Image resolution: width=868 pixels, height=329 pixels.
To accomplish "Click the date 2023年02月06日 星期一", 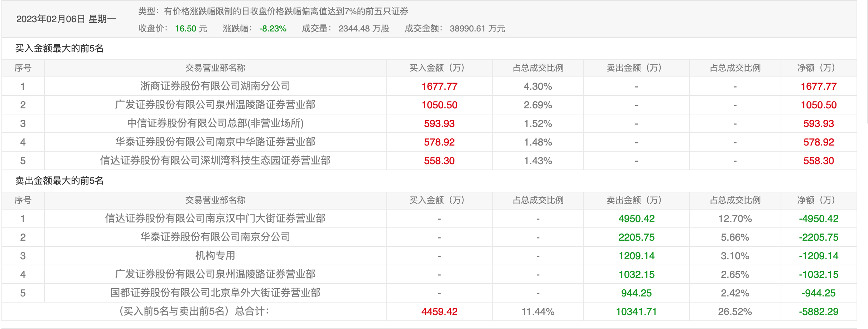I will click(66, 19).
